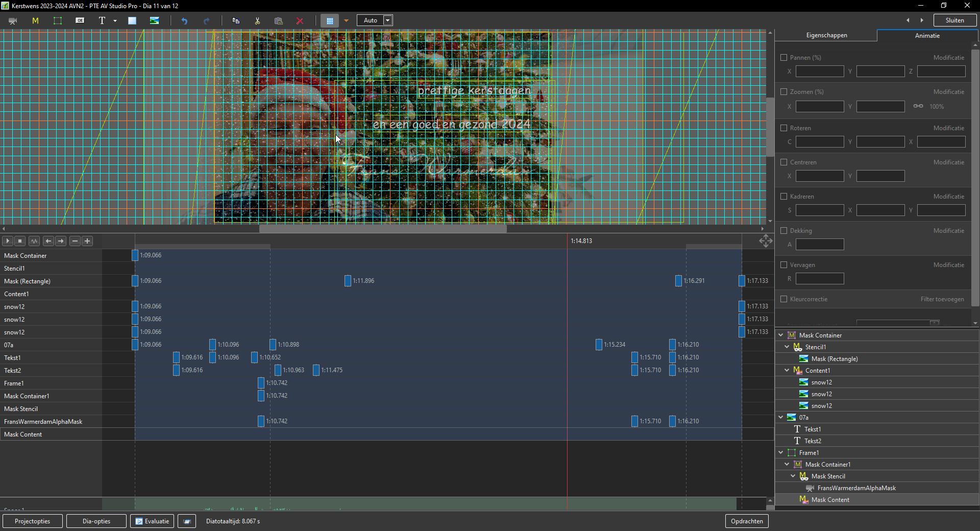Click the blue undo arrow
This screenshot has width=980, height=531.
184,21
